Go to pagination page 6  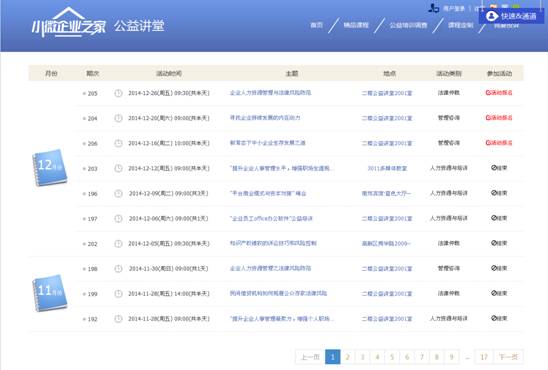(x=407, y=357)
